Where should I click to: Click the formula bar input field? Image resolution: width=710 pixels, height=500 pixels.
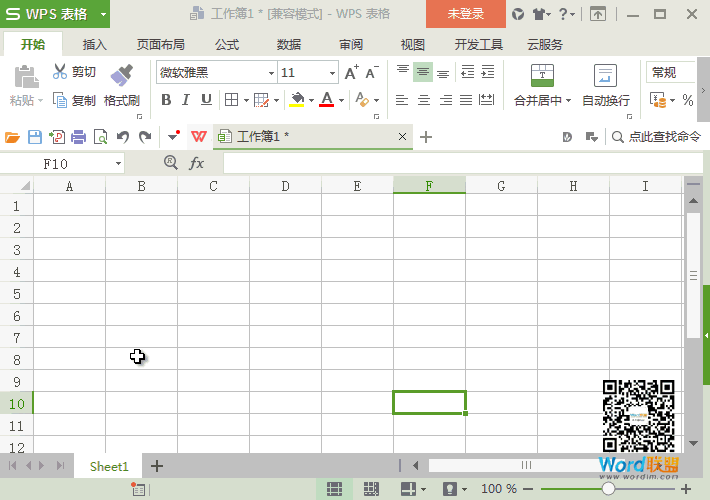click(x=463, y=163)
